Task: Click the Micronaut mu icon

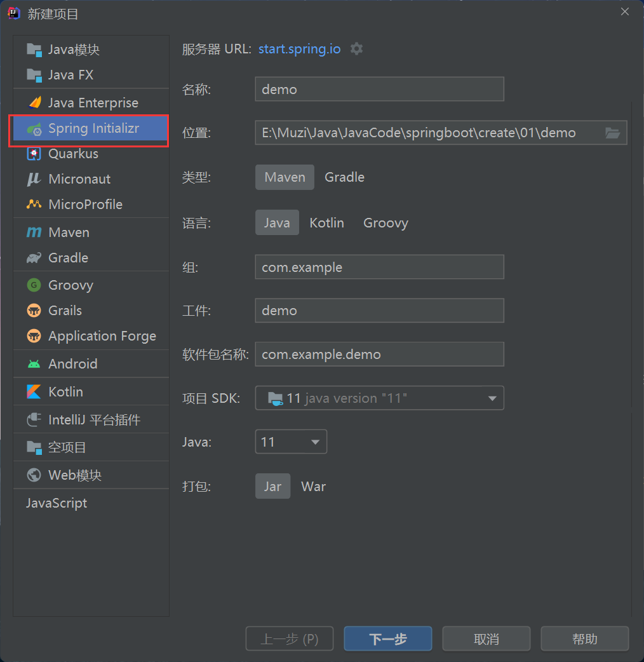Action: click(34, 179)
